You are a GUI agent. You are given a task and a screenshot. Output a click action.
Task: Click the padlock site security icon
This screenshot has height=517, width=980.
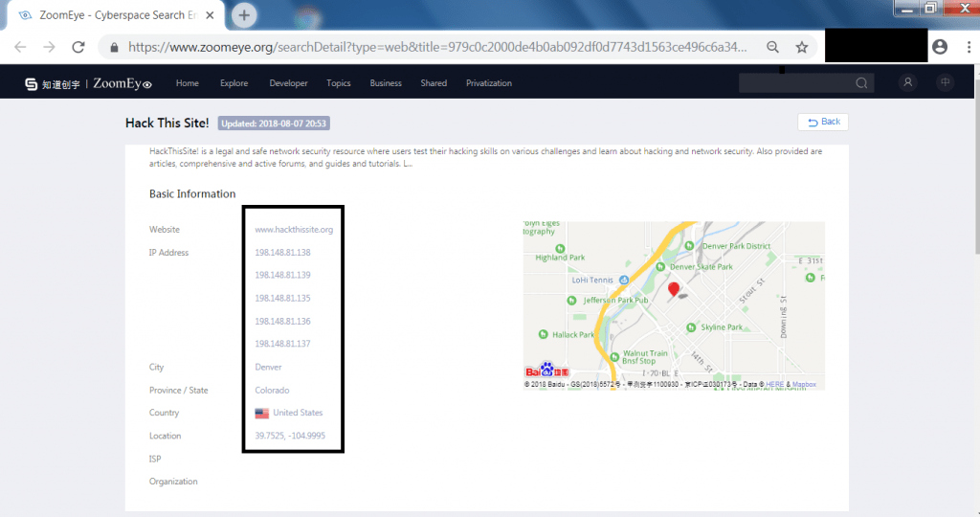point(114,48)
